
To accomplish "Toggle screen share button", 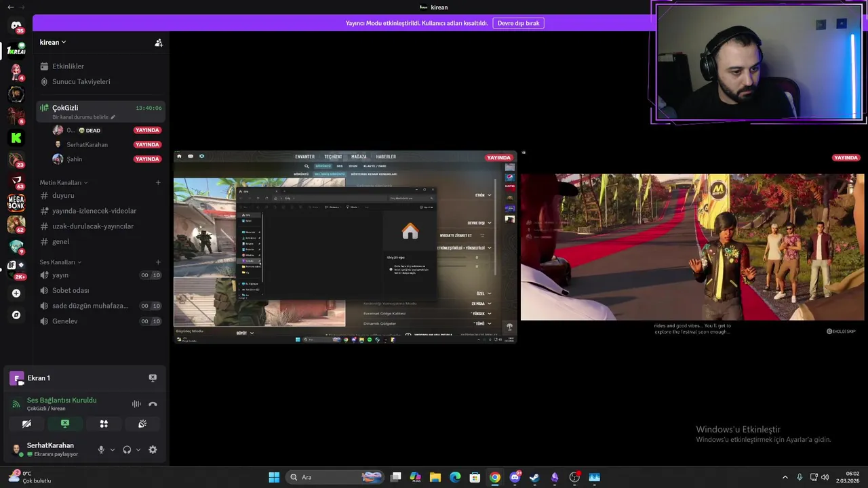I will tap(65, 424).
